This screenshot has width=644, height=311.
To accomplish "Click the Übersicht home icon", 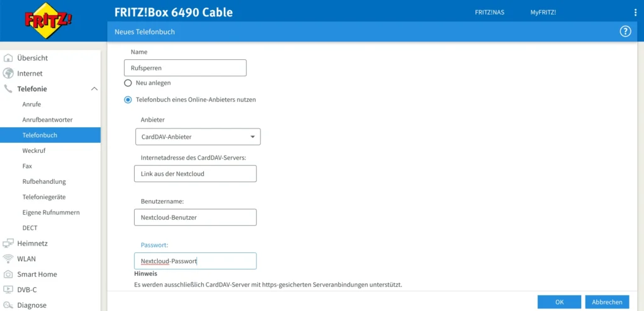I will [x=8, y=58].
